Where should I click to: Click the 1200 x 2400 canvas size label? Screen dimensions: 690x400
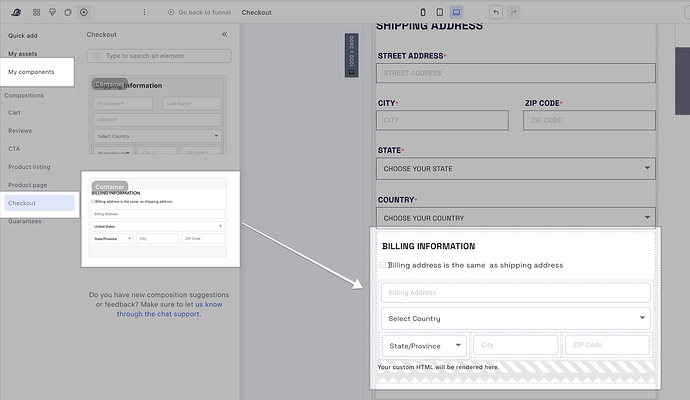pyautogui.click(x=352, y=55)
